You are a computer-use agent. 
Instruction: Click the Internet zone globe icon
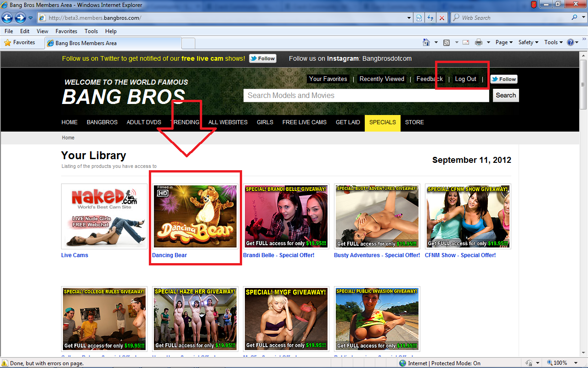tap(403, 363)
